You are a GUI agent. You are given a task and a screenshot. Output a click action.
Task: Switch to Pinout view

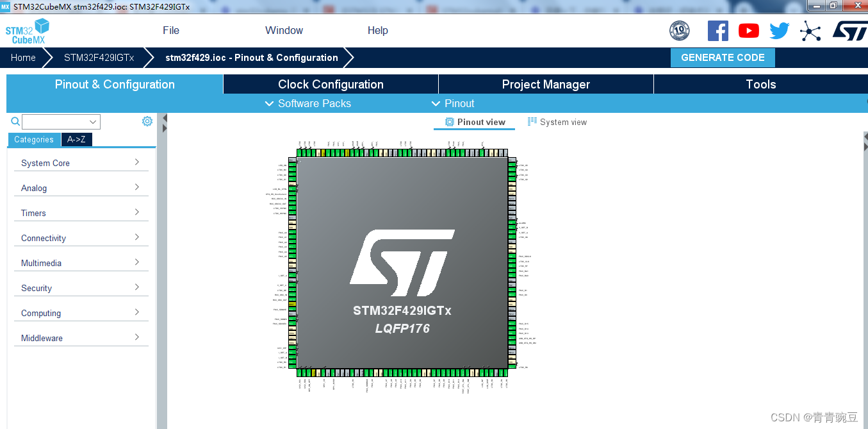click(475, 122)
